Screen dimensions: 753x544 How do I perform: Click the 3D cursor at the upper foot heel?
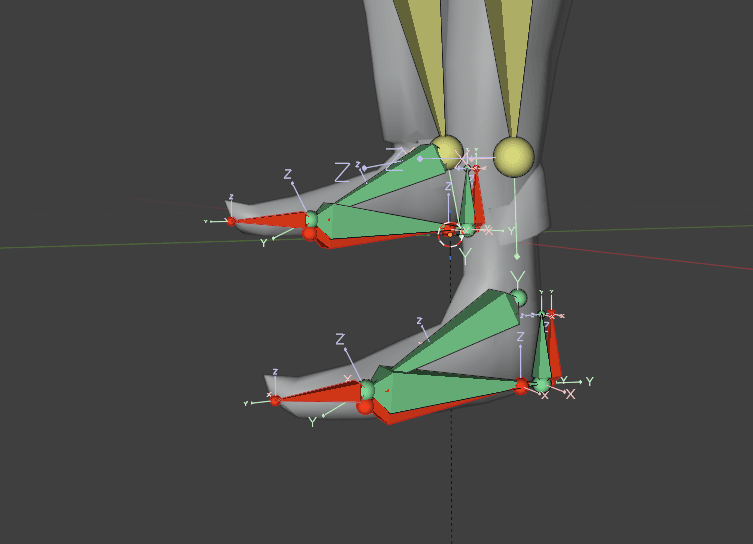coord(450,234)
